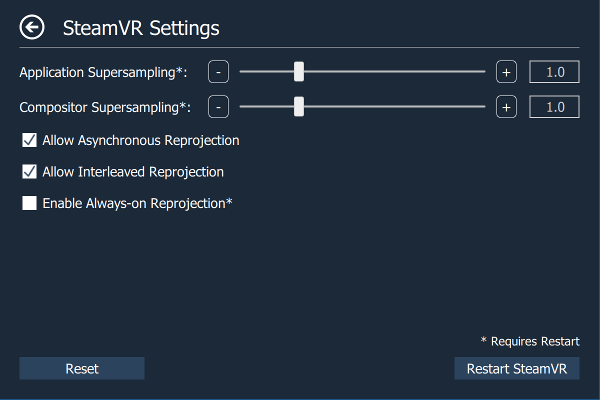Click the "Application Supersampling*:" label
The height and width of the screenshot is (400, 600).
point(104,72)
